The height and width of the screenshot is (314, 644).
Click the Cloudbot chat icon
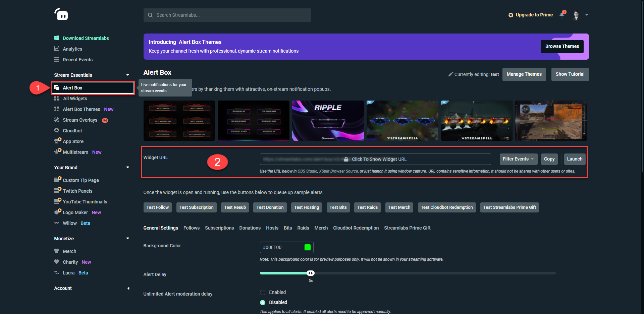tap(57, 130)
